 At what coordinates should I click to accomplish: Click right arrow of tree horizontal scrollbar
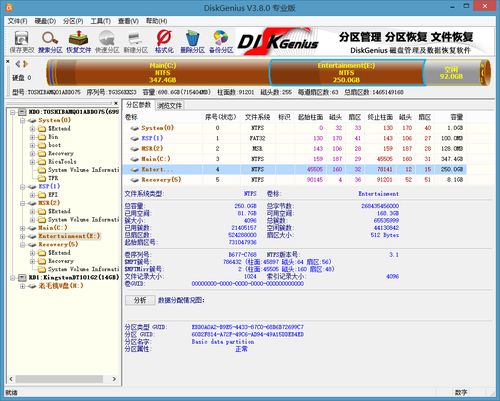[114, 379]
